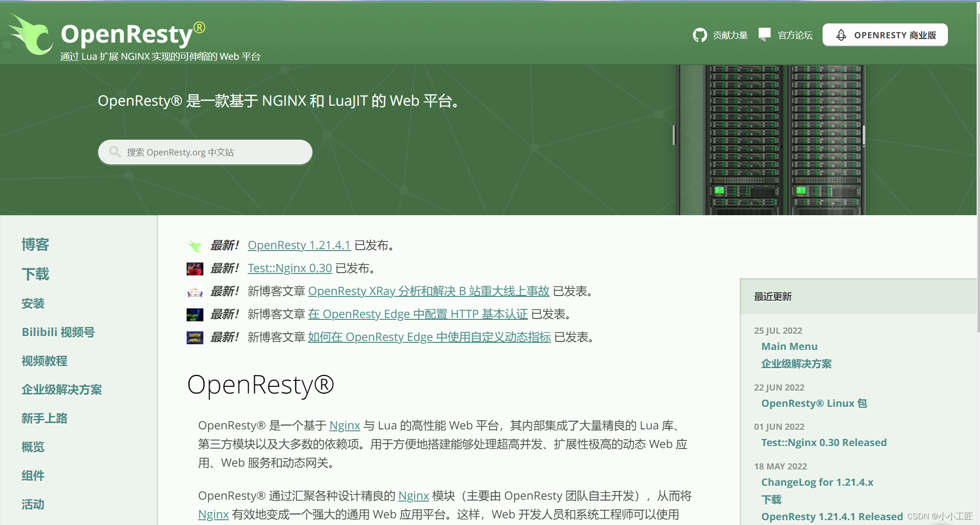
Task: Open Bilibili 视频号 in the sidebar
Action: pos(58,332)
